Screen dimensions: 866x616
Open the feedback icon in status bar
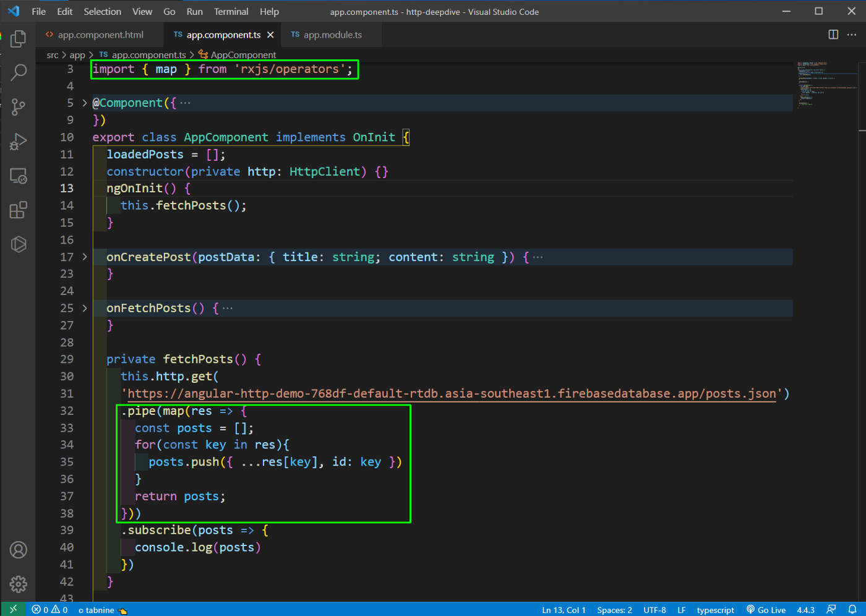[831, 609]
